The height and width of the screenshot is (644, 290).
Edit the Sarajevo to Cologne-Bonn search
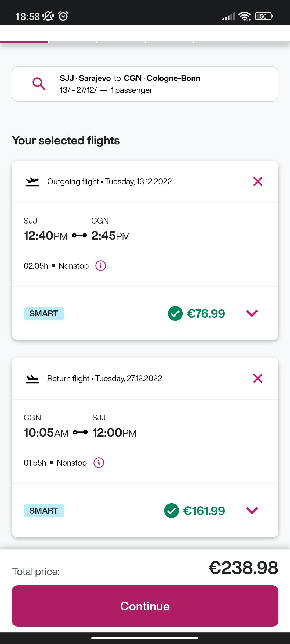click(x=145, y=84)
